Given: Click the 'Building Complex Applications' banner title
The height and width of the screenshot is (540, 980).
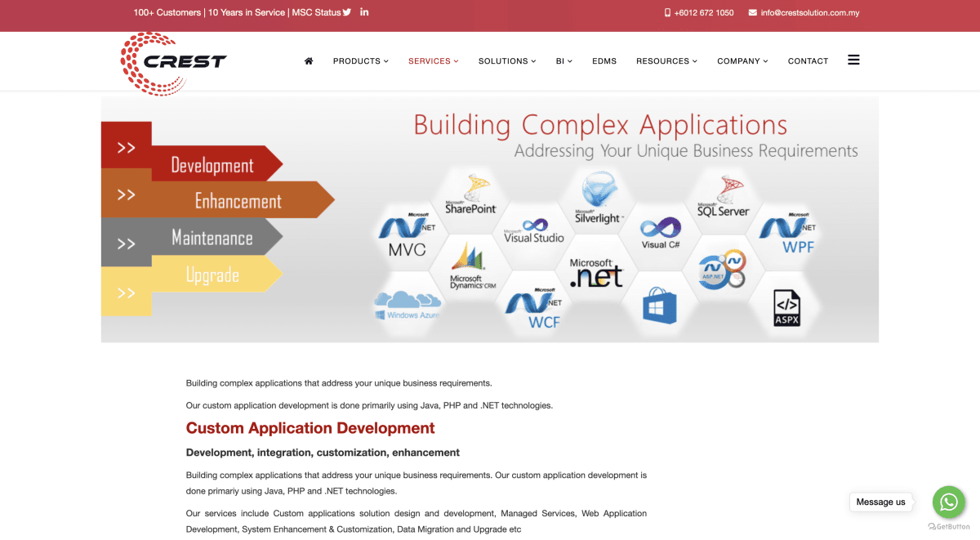Looking at the screenshot, I should [x=600, y=126].
